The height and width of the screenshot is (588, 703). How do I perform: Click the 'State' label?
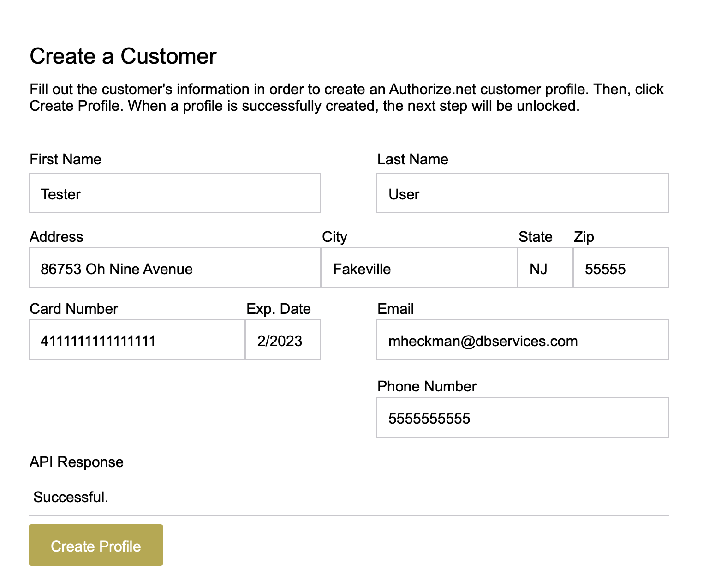pos(536,237)
